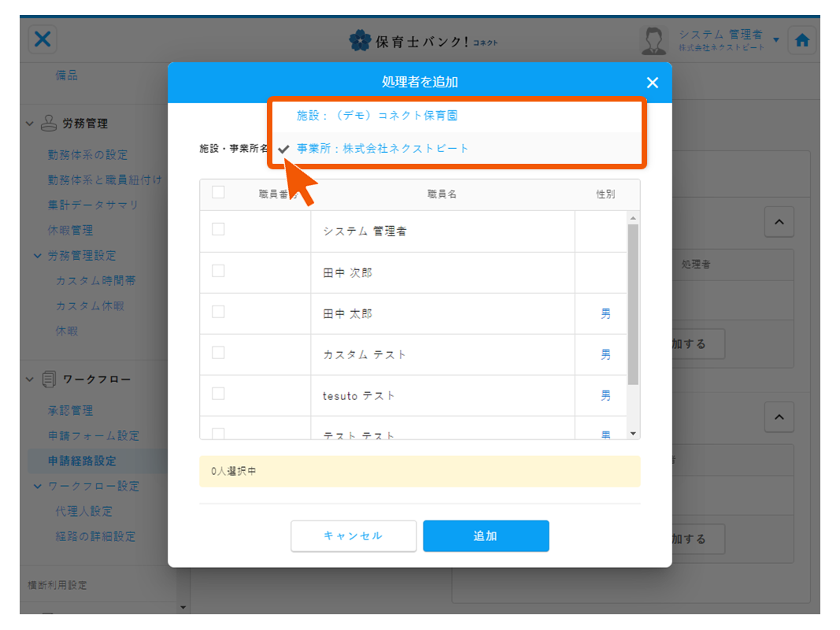Select 事業所：株式会社ネクストビート option

[383, 148]
